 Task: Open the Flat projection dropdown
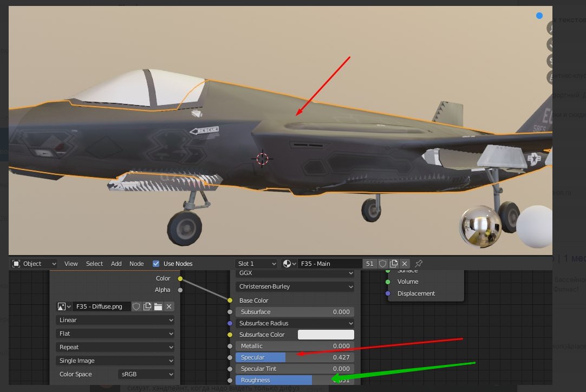pyautogui.click(x=115, y=334)
